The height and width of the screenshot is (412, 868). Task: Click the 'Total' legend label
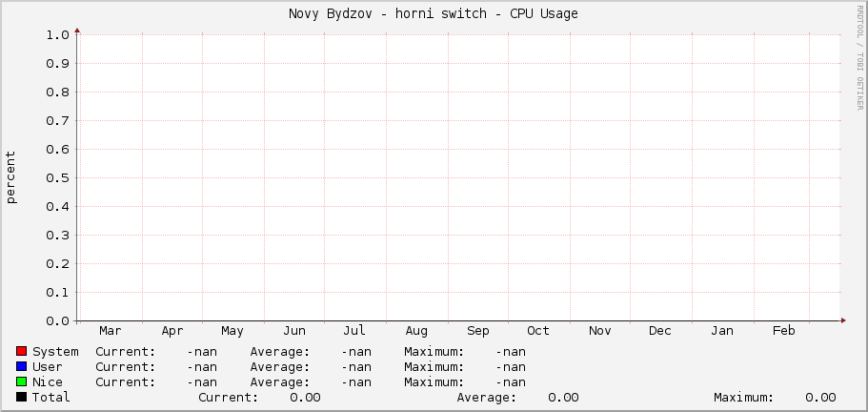pyautogui.click(x=50, y=397)
